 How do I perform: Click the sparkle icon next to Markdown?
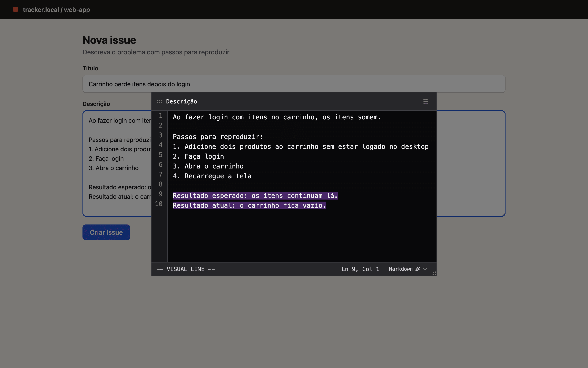[418, 269]
